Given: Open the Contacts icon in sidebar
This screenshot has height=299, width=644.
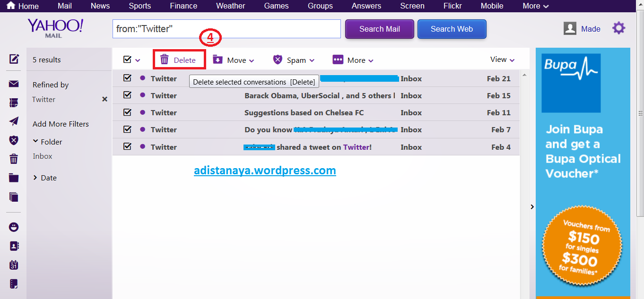Looking at the screenshot, I should (x=14, y=246).
